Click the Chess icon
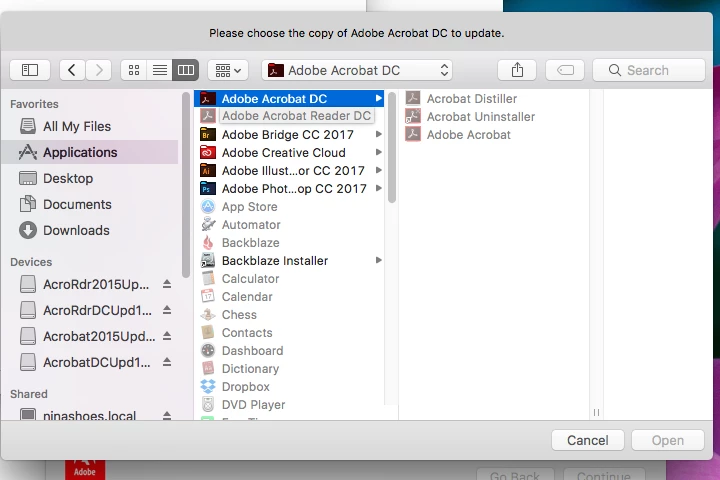The height and width of the screenshot is (480, 720). click(208, 315)
